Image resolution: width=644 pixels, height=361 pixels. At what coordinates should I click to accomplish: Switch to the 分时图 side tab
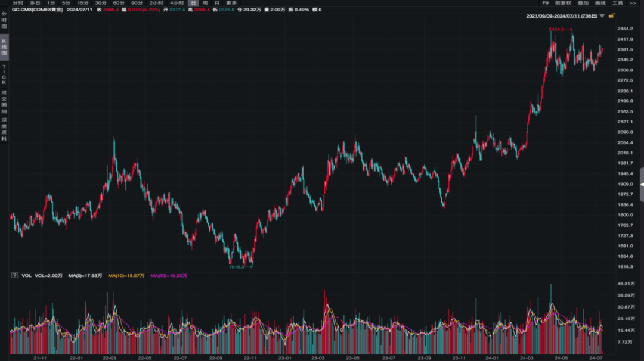pyautogui.click(x=4, y=20)
